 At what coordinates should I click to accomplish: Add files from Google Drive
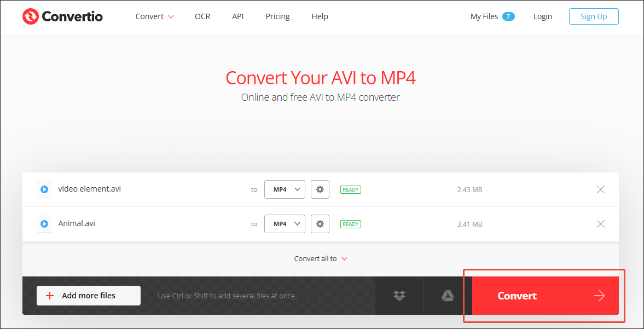(x=448, y=296)
